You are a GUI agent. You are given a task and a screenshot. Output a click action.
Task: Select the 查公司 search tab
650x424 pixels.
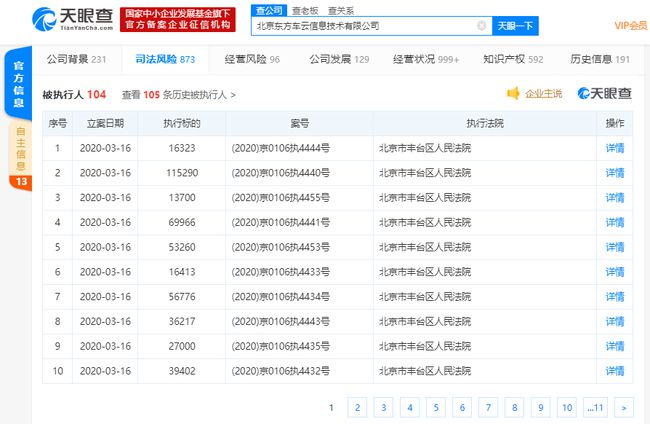269,10
